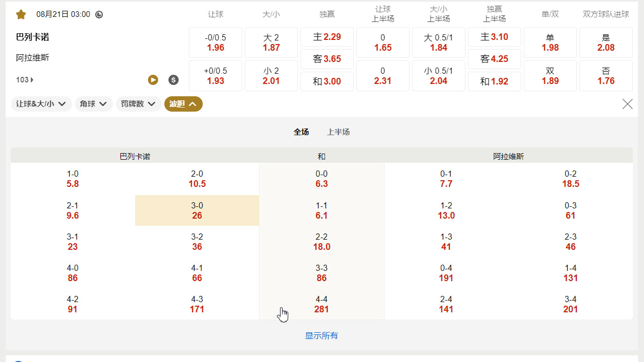Screen dimensions: 644x362
Task: Pick correct score 3-1 at 23
Action: [x=73, y=242]
